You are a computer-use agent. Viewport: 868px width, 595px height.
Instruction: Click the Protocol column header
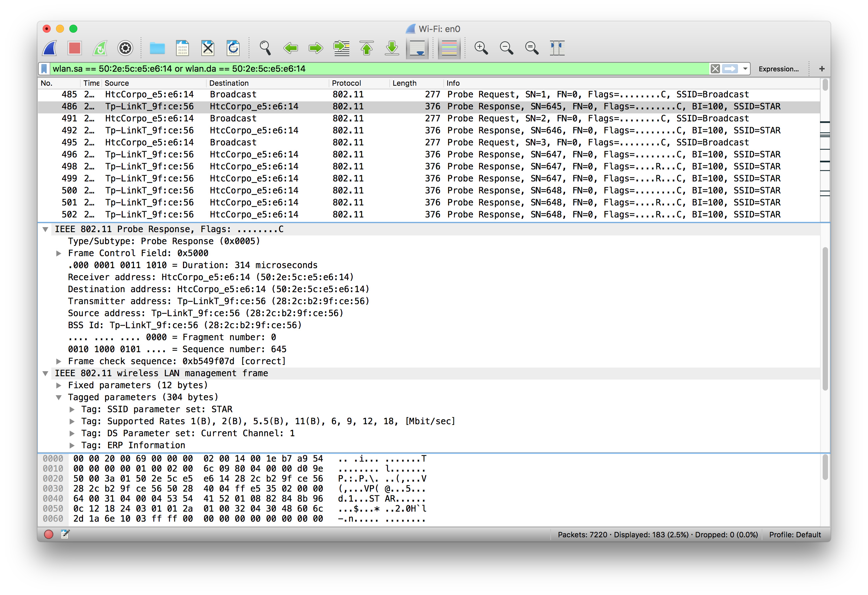tap(346, 83)
